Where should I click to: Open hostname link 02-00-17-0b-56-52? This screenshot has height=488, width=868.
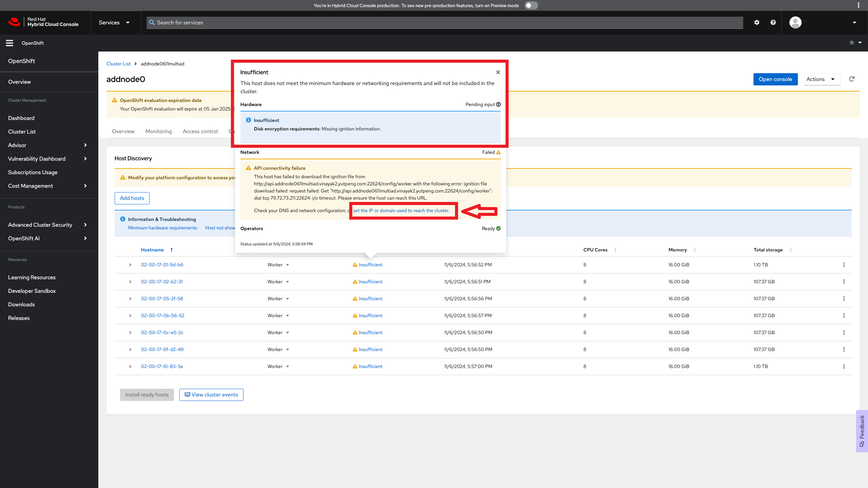(x=163, y=316)
